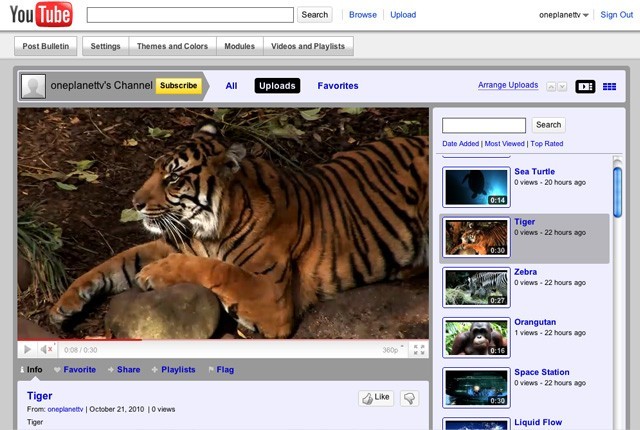Screen dimensions: 640x430
Task: Click the YouTube logo
Action: tap(41, 15)
